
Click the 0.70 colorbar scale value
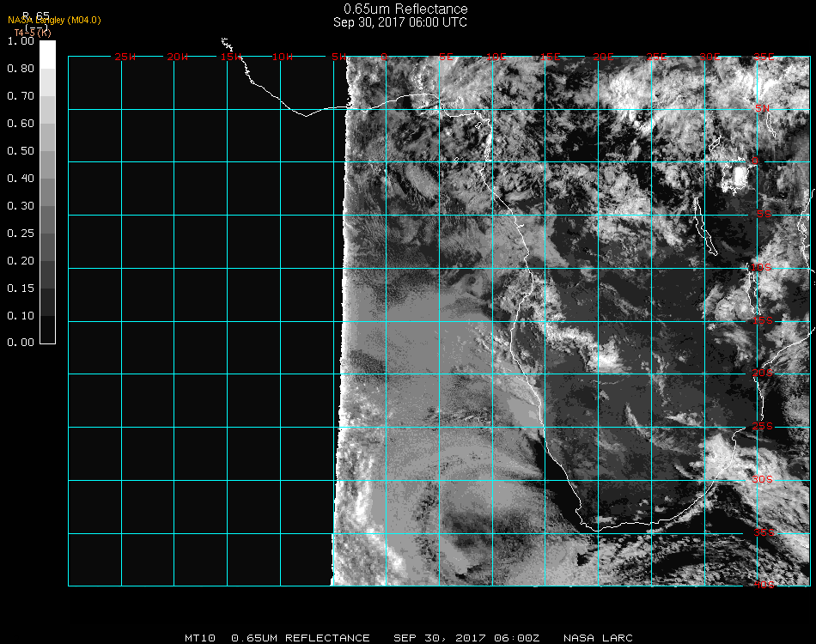pyautogui.click(x=21, y=96)
